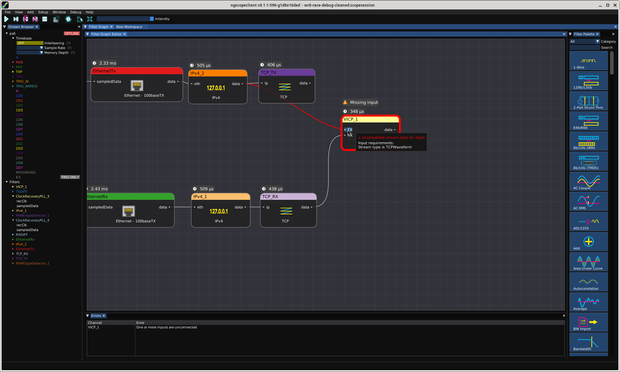Add the 1-Wire filter from palette

click(x=588, y=60)
